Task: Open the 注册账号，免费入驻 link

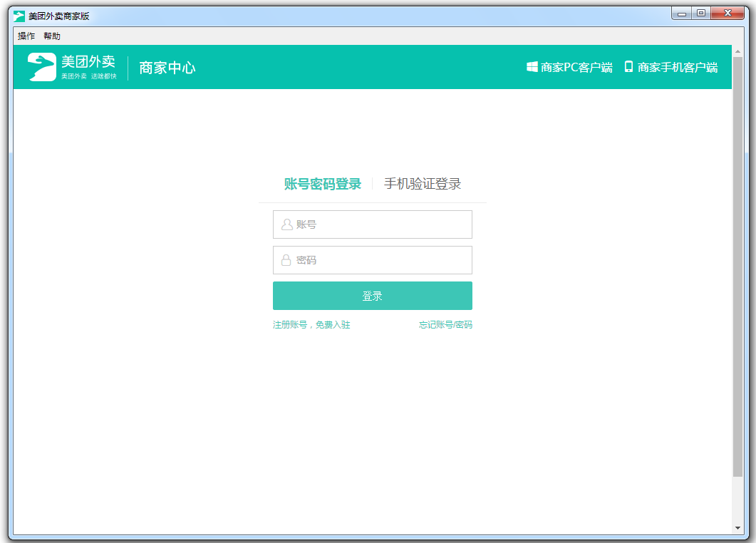Action: pos(311,325)
